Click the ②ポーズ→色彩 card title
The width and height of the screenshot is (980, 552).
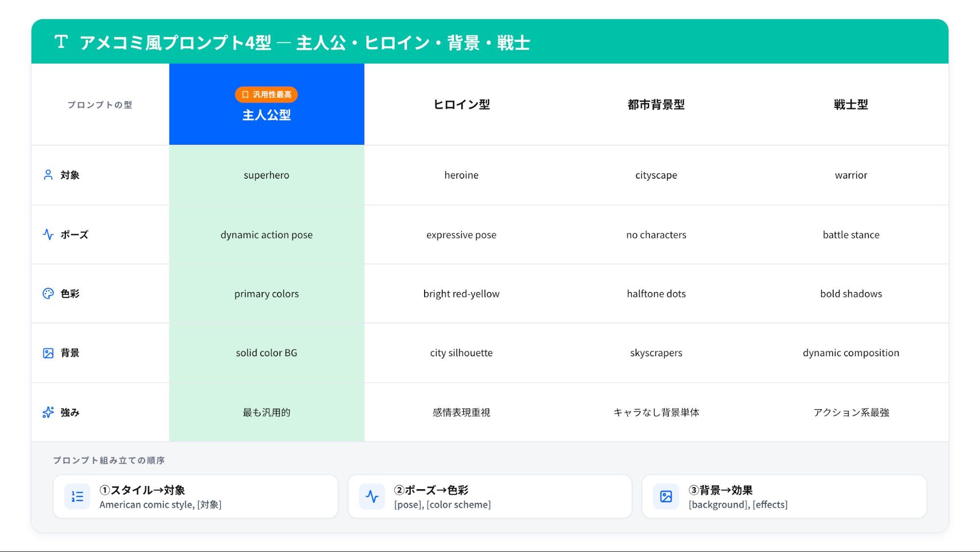(x=431, y=490)
